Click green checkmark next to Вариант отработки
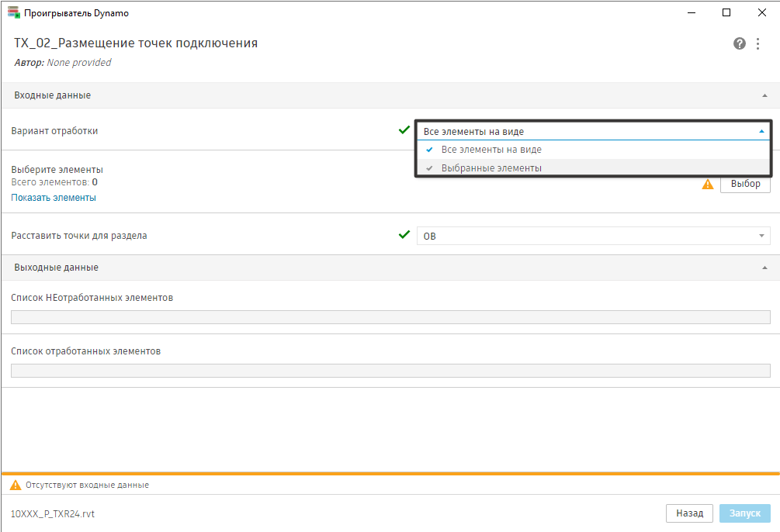 point(404,130)
